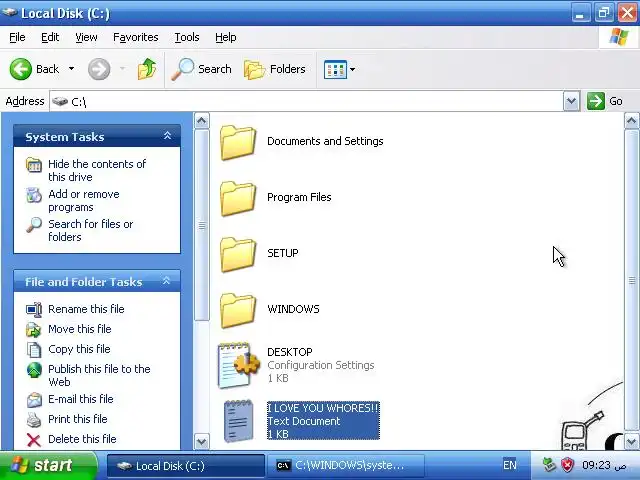The image size is (640, 480).
Task: Click the Rename this file icon
Action: (34, 309)
